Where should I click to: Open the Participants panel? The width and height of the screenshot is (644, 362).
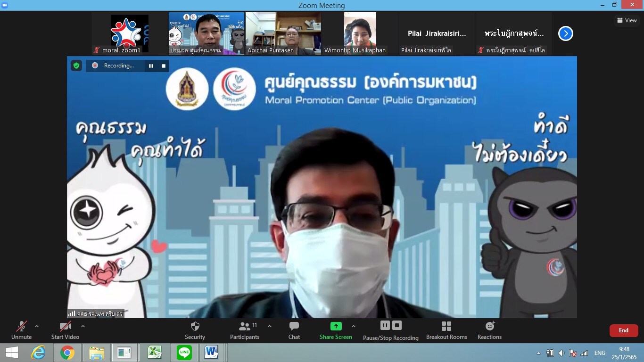pyautogui.click(x=245, y=330)
